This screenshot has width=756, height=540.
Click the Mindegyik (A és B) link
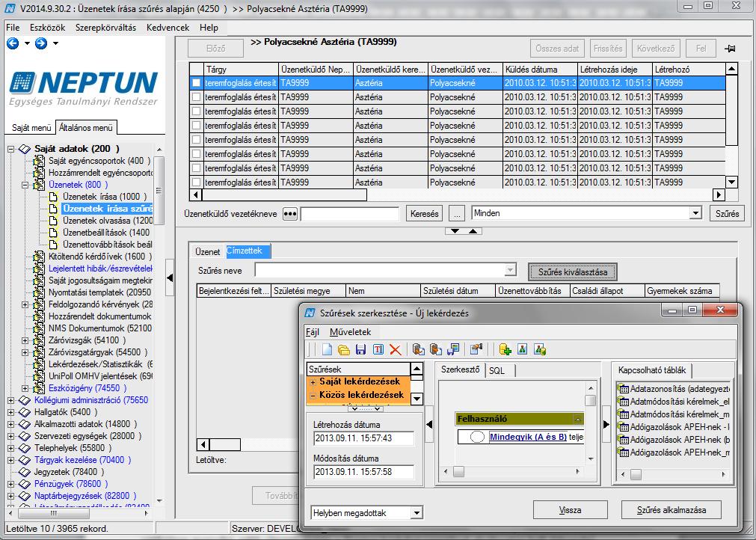(528, 438)
